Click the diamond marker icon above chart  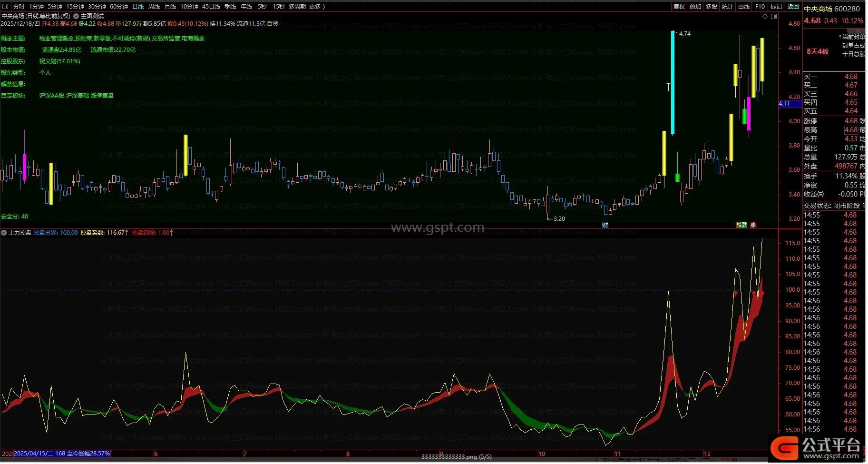pos(765,16)
